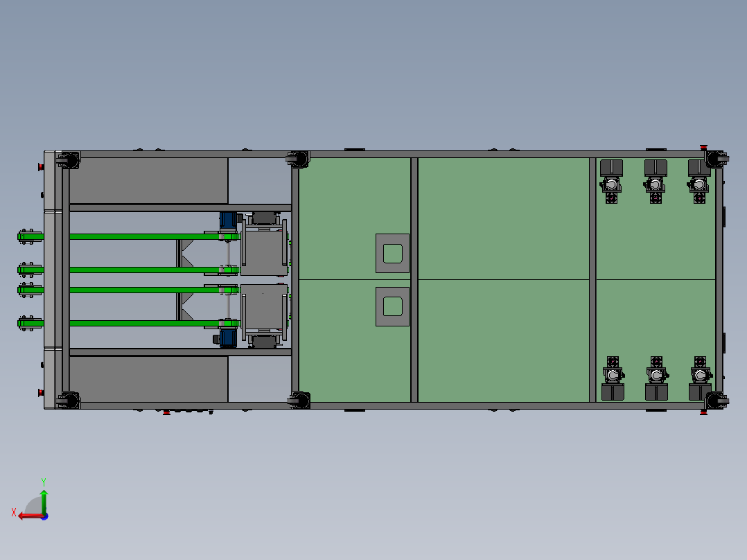Select the leftmost unit in the top row of three
This screenshot has height=560, width=747.
[x=611, y=181]
